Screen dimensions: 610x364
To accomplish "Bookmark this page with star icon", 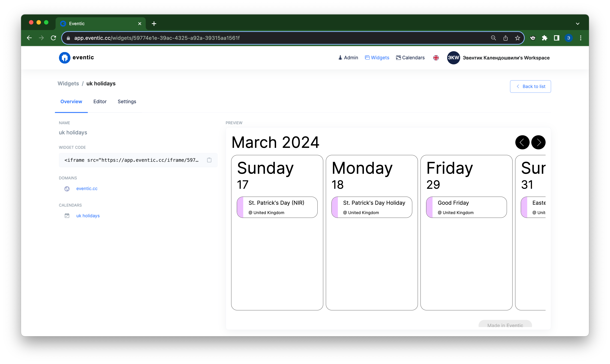I will (517, 38).
